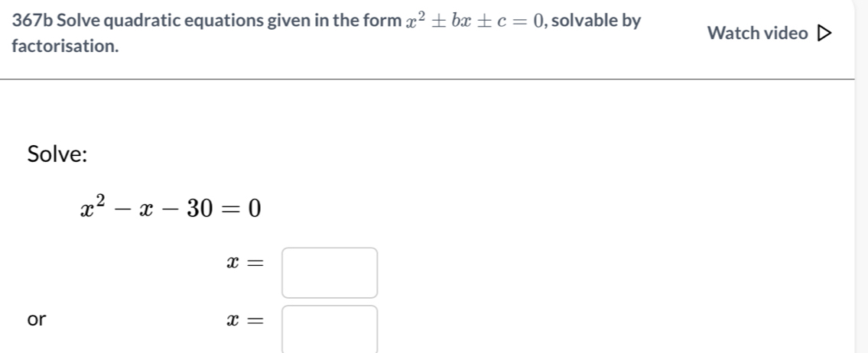Open the Watch video link
Viewport: 868px width, 353px height.
pos(769,34)
